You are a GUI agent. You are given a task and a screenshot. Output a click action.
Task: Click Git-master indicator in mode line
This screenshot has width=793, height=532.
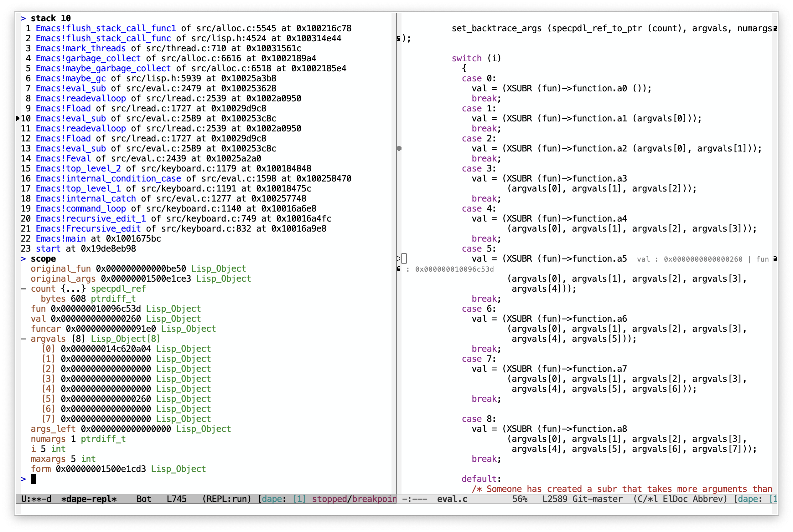pyautogui.click(x=597, y=499)
